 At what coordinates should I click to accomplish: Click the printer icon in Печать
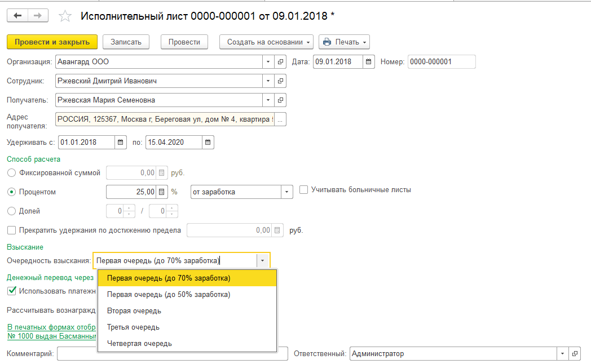[x=327, y=42]
